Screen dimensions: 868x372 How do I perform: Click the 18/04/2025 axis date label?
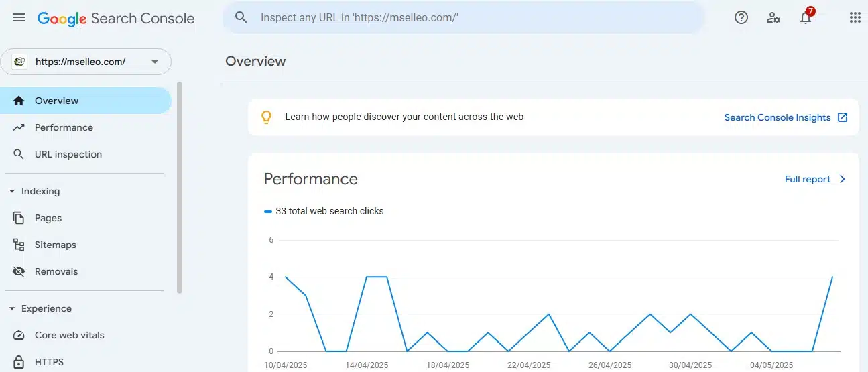(x=448, y=365)
